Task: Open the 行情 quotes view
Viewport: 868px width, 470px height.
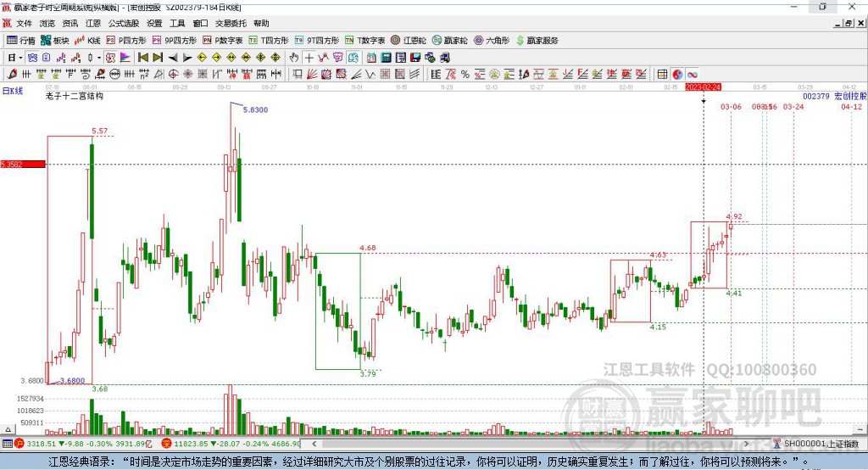Action: point(20,41)
